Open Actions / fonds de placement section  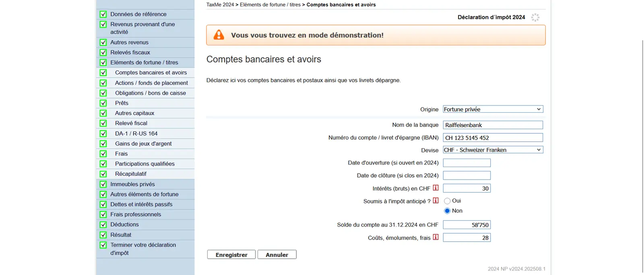pos(151,83)
